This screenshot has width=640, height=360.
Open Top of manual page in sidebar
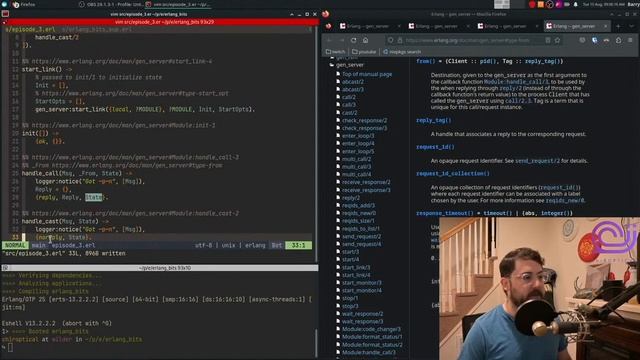[x=367, y=74]
